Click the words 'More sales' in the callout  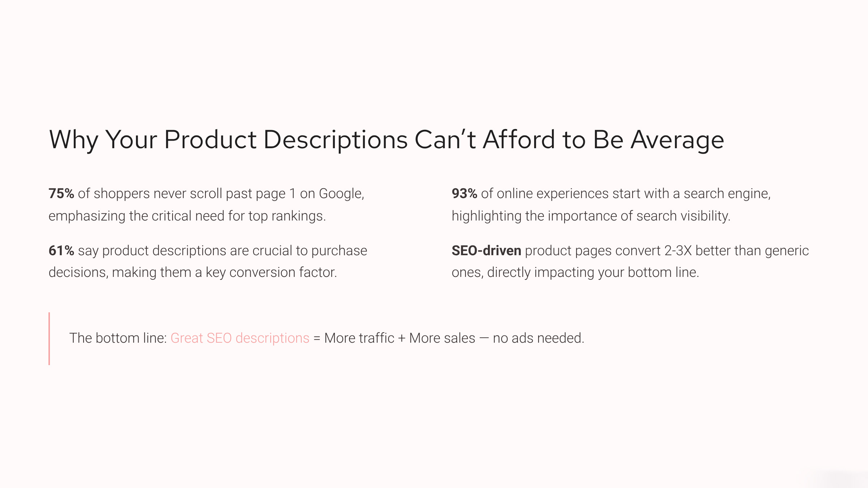(442, 338)
